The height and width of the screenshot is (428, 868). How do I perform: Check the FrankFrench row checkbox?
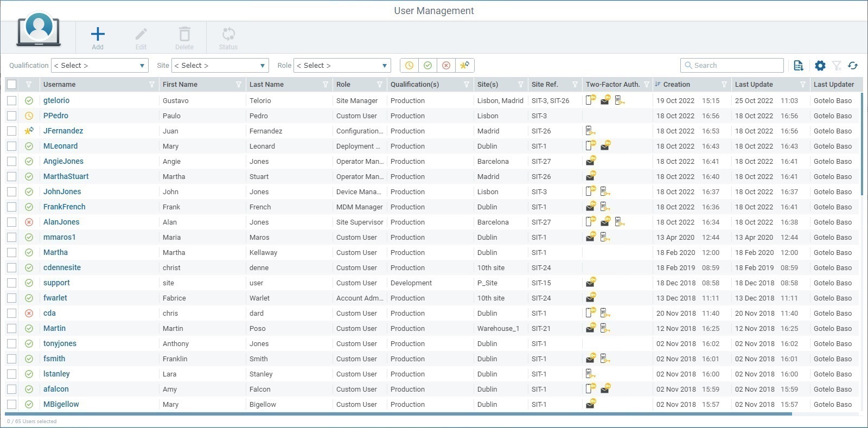(12, 207)
